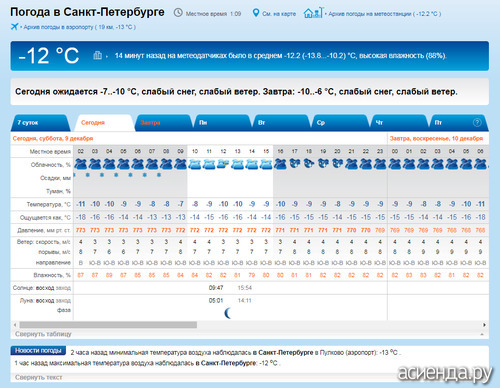Click the cloud icon for hour 17
500x388 pixels.
(294, 163)
